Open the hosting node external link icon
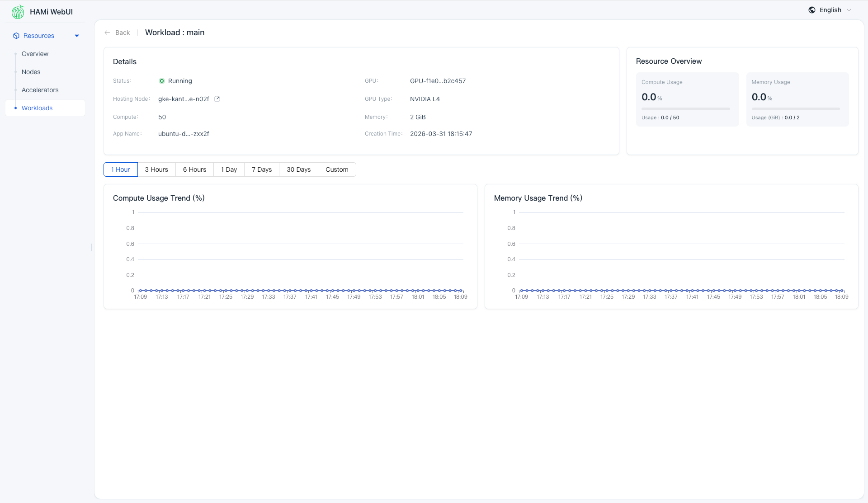Screen dimensions: 868x503 pos(217,99)
